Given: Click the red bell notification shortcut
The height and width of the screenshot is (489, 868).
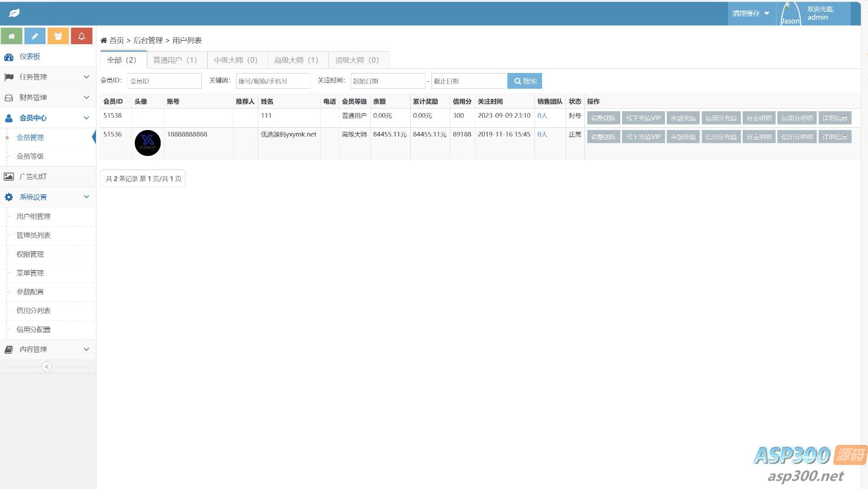Looking at the screenshot, I should point(82,36).
